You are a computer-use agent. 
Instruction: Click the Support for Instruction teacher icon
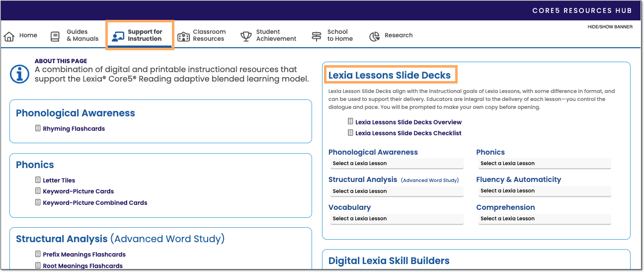[x=118, y=37]
